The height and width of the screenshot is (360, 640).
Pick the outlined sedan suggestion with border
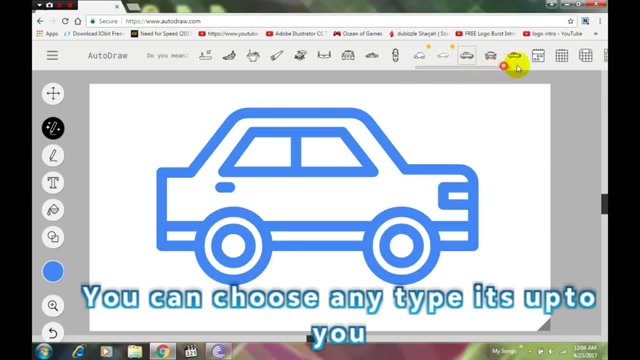pyautogui.click(x=467, y=56)
